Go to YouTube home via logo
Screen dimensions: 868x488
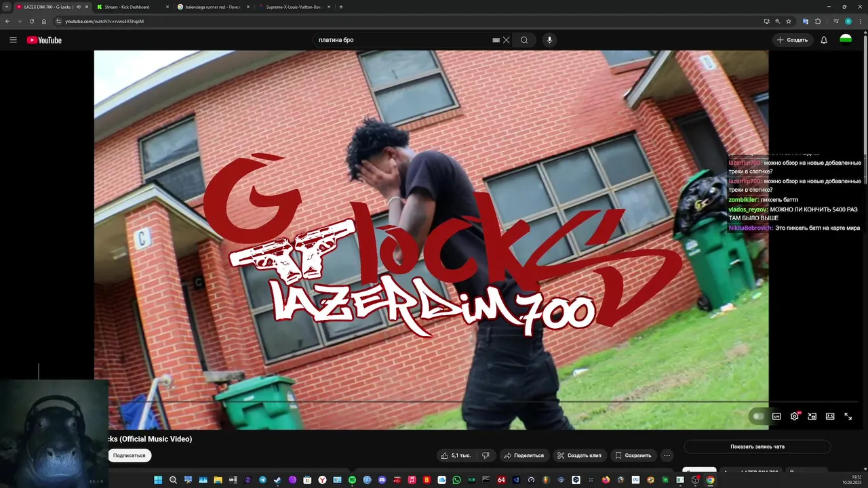(x=44, y=40)
